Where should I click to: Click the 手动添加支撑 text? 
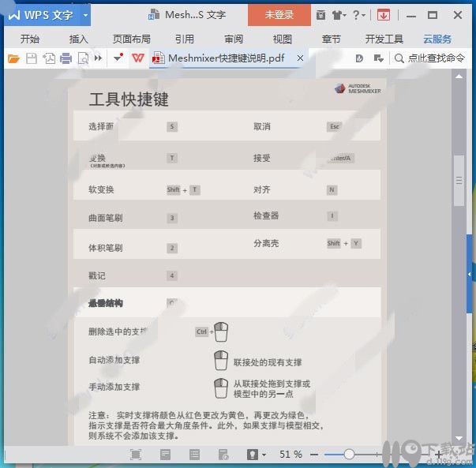(x=114, y=387)
